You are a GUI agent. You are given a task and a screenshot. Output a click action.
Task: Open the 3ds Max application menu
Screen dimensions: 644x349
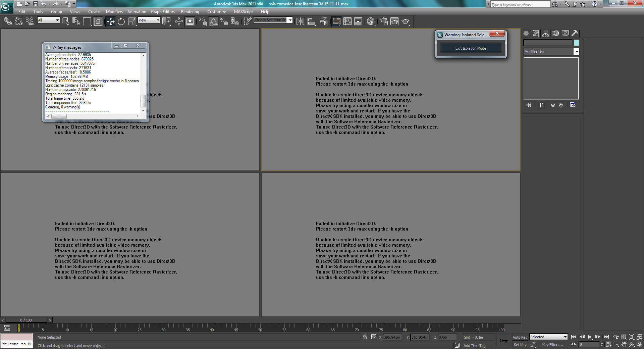[x=6, y=6]
